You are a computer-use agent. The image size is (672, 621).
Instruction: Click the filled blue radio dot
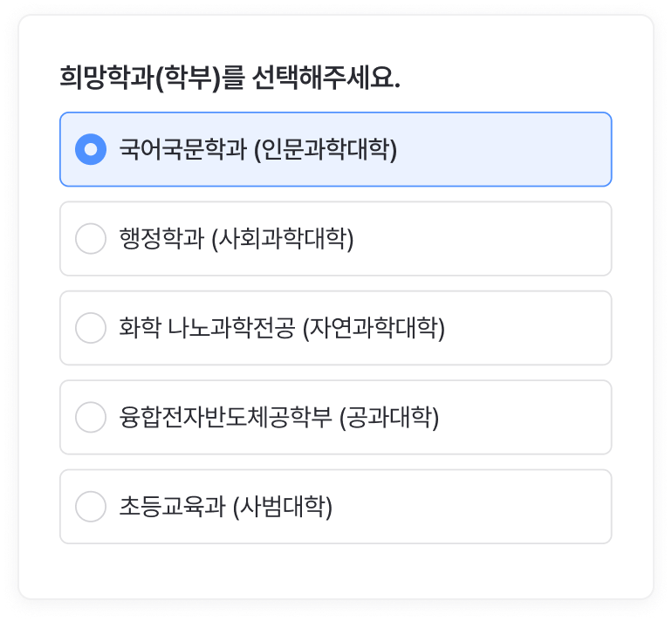click(x=91, y=149)
